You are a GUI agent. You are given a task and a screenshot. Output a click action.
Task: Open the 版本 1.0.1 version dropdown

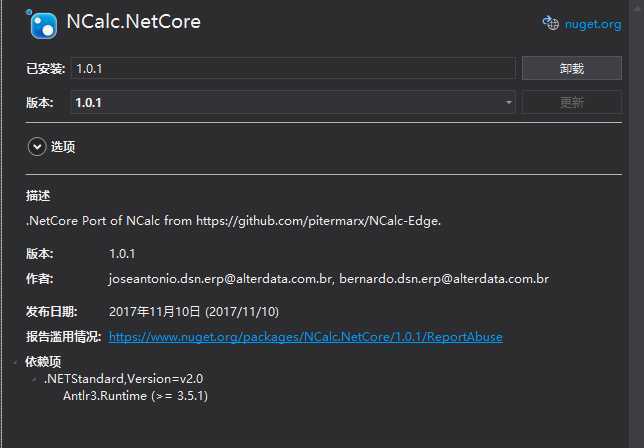pos(293,102)
